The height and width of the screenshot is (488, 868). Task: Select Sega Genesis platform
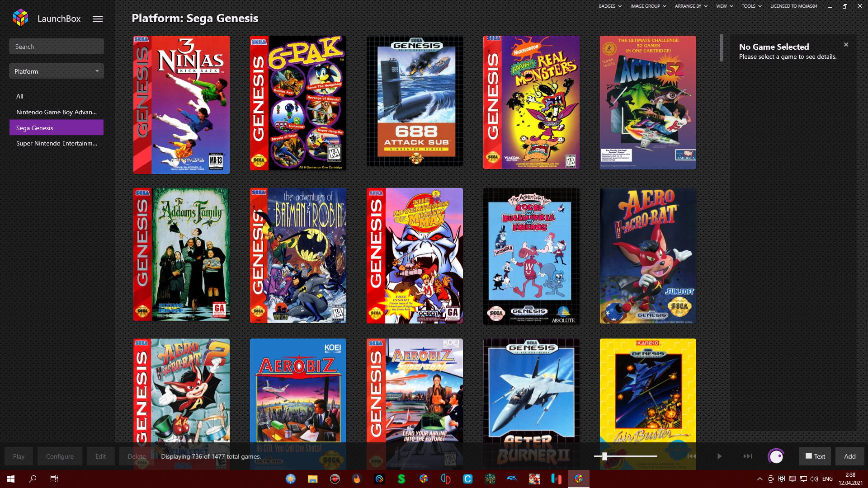tap(57, 128)
